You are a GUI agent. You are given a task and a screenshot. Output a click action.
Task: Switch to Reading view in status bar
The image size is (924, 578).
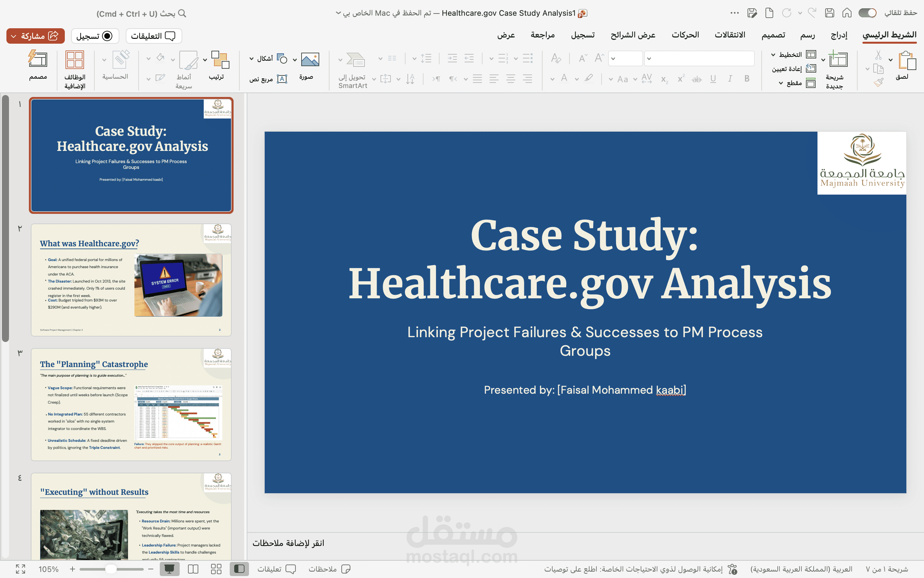point(193,569)
